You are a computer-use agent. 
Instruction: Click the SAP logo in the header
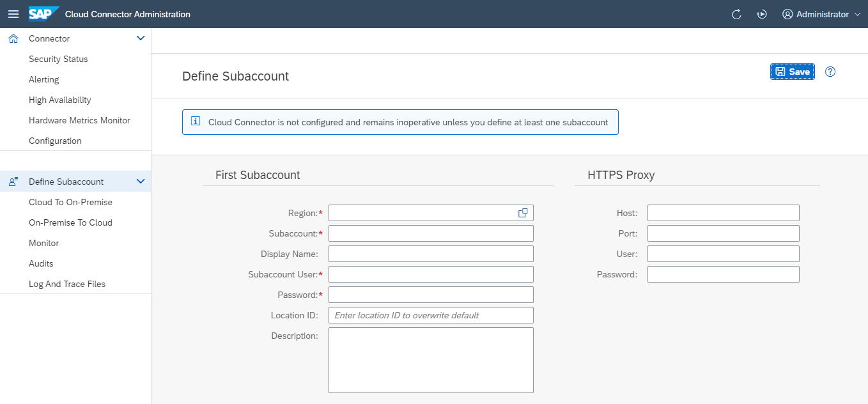(x=42, y=13)
